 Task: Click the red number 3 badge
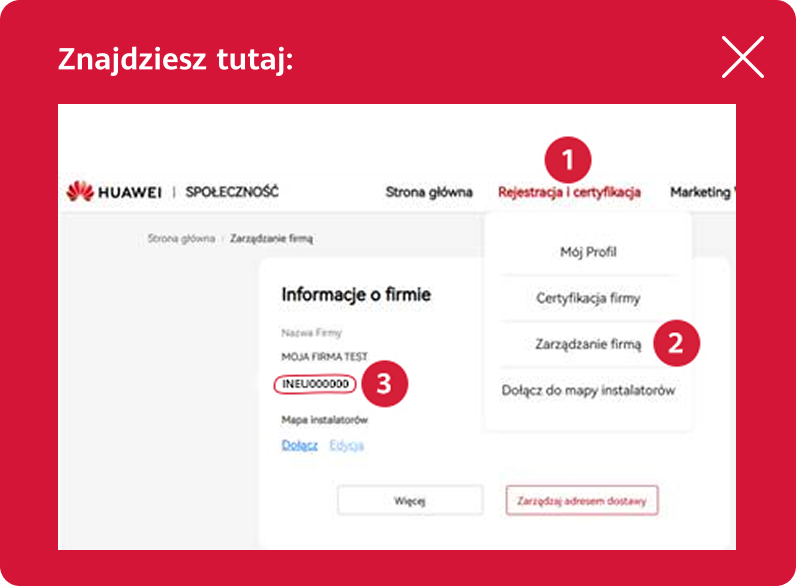coord(384,384)
